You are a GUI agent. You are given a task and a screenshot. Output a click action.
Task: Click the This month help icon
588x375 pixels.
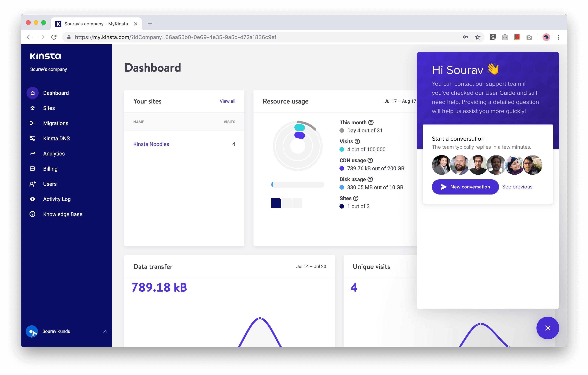(371, 122)
